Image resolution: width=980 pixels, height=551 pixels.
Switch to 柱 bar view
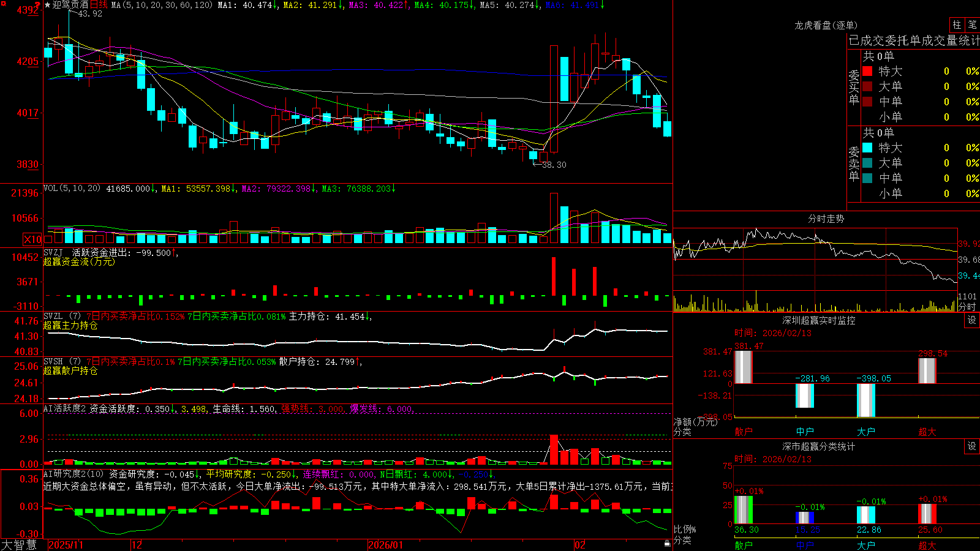957,24
